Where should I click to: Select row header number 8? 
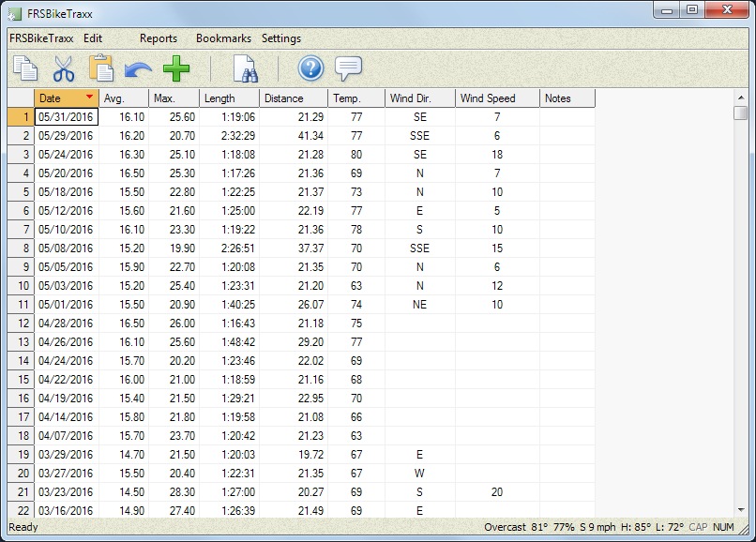21,248
